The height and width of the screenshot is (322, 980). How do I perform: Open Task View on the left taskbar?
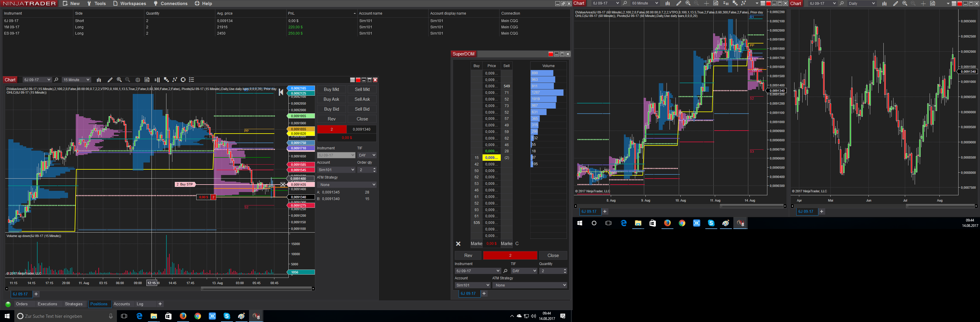click(x=124, y=316)
